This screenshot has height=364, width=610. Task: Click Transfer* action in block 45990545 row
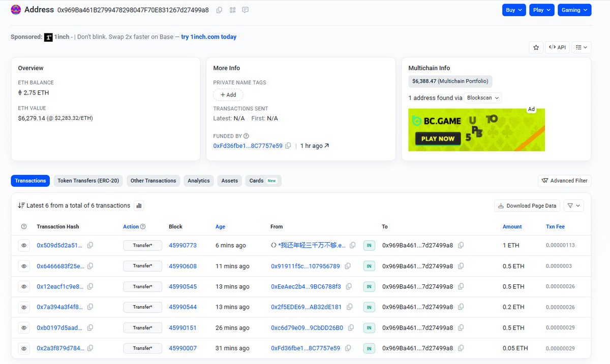[142, 287]
